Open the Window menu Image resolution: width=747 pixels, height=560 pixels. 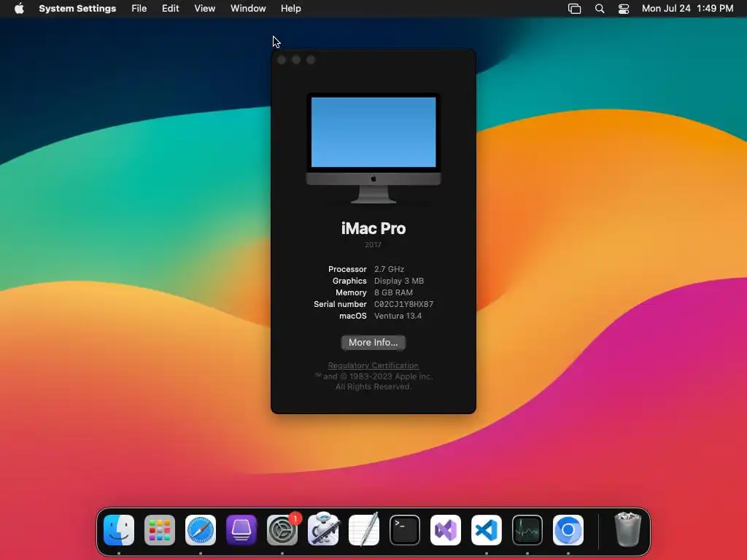(x=248, y=9)
